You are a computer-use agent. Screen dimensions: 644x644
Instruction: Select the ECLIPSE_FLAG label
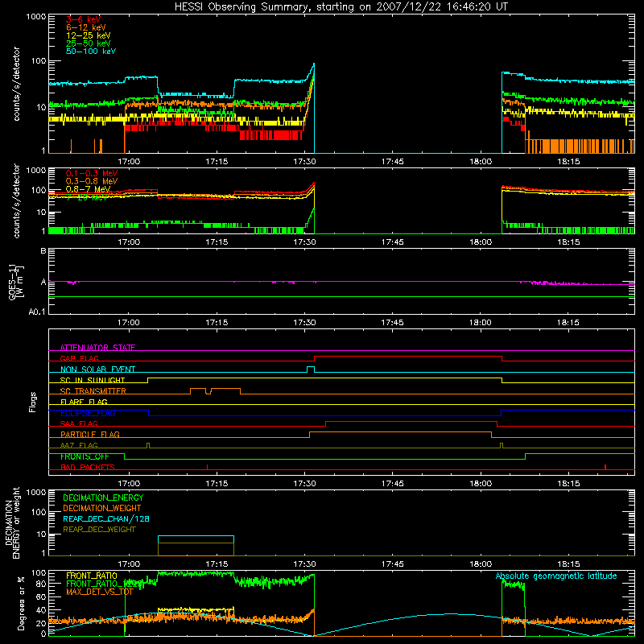tap(88, 413)
